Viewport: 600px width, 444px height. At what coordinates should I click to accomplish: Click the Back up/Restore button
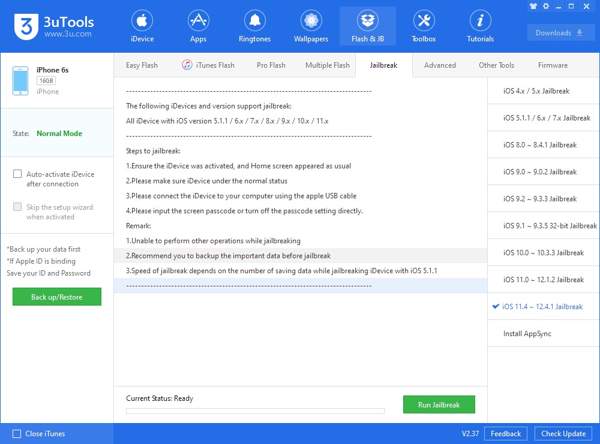coord(57,297)
